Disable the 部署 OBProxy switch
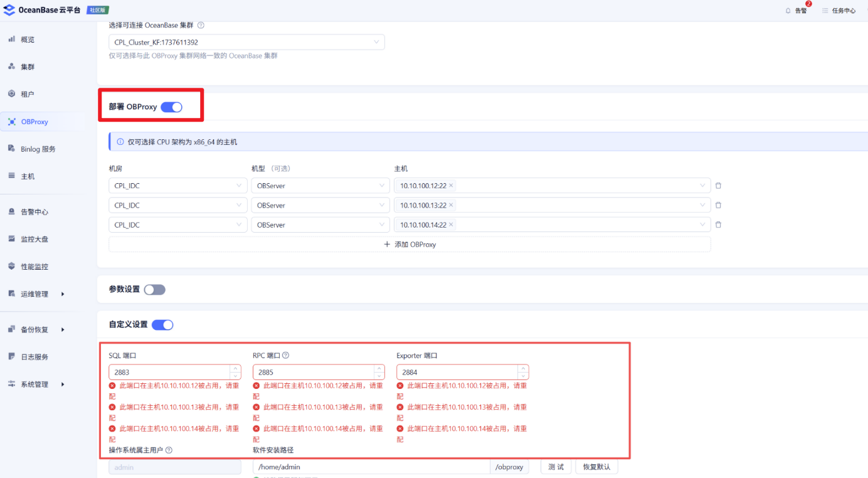The height and width of the screenshot is (478, 868). [171, 107]
